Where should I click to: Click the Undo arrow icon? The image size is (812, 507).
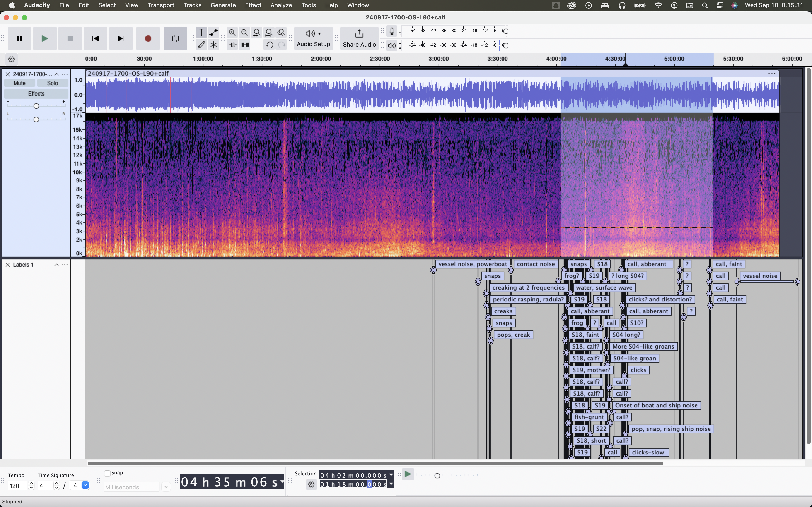269,45
